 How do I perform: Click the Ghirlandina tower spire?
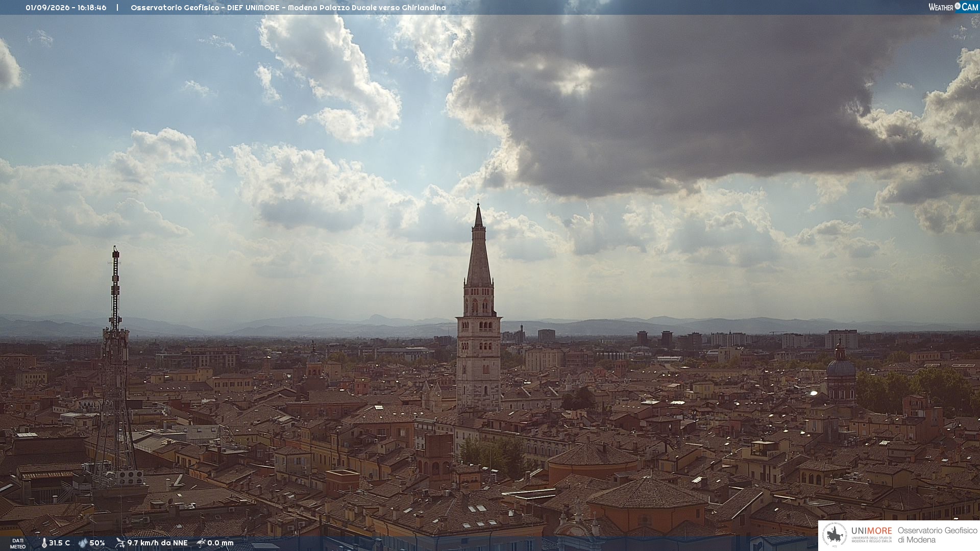pos(478,245)
